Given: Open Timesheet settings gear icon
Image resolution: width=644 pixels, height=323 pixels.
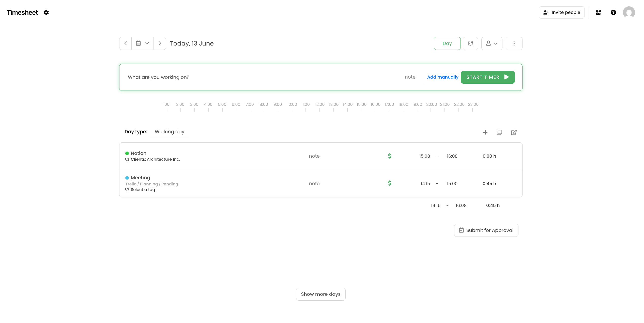Looking at the screenshot, I should (46, 12).
